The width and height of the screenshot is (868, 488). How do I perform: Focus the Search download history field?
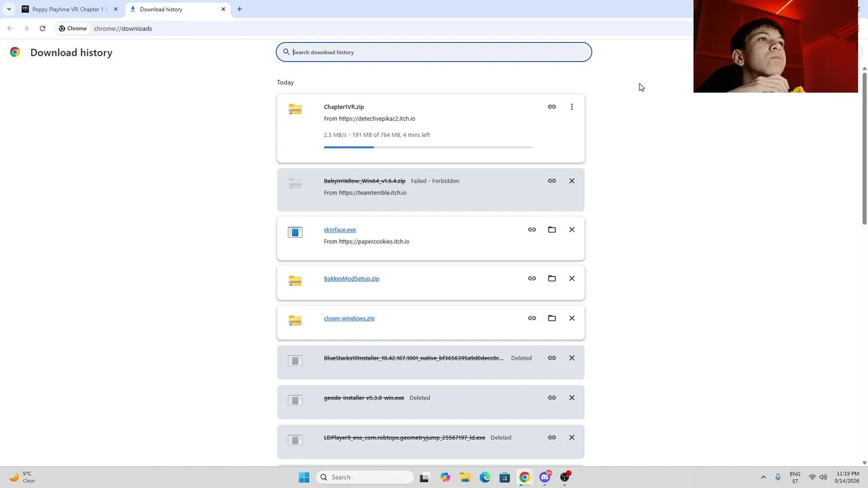(x=434, y=52)
